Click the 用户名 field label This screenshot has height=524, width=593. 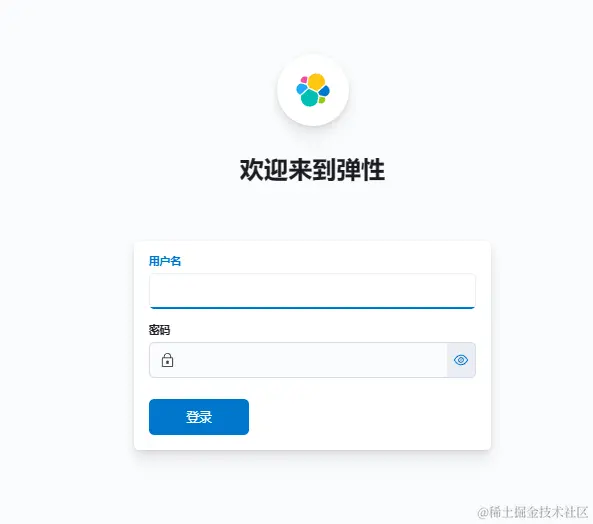[165, 261]
